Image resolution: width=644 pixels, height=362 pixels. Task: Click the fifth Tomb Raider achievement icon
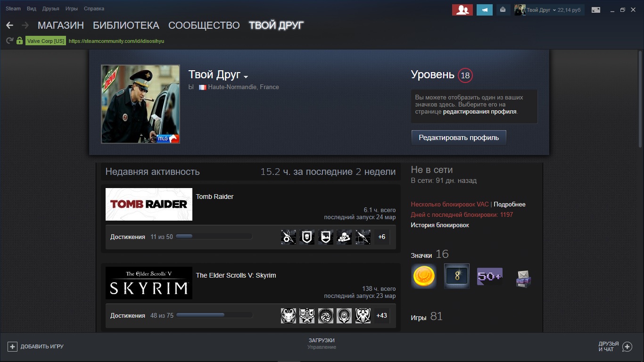(363, 237)
